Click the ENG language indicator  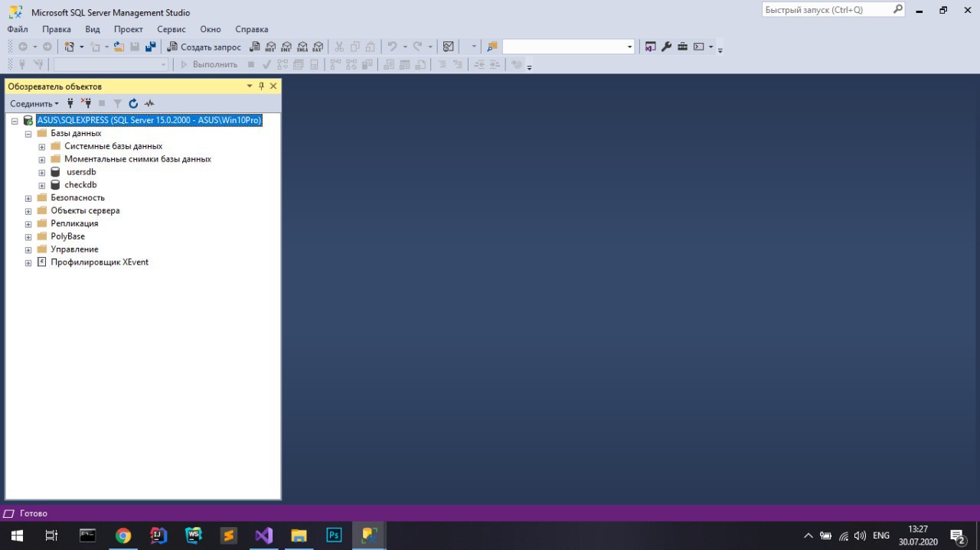881,535
